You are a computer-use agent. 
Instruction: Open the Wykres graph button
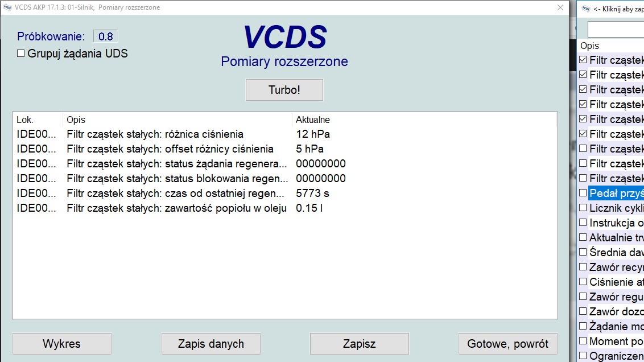point(62,344)
